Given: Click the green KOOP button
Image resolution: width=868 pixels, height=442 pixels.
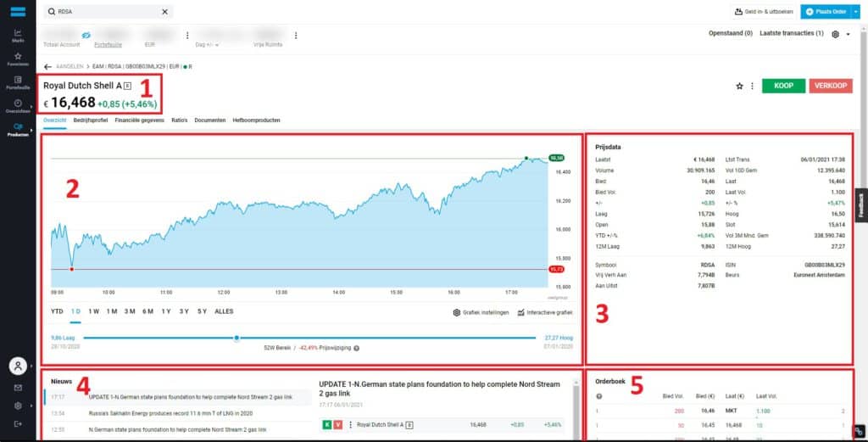Looking at the screenshot, I should (783, 86).
